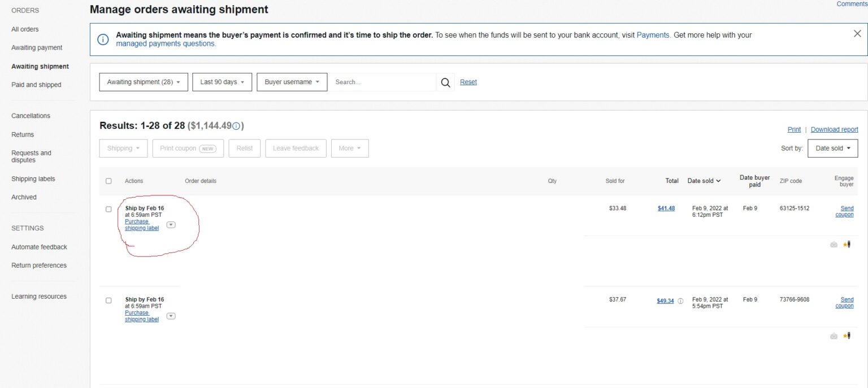Click the envelope message icon for the first order
This screenshot has width=868, height=388.
[x=834, y=245]
